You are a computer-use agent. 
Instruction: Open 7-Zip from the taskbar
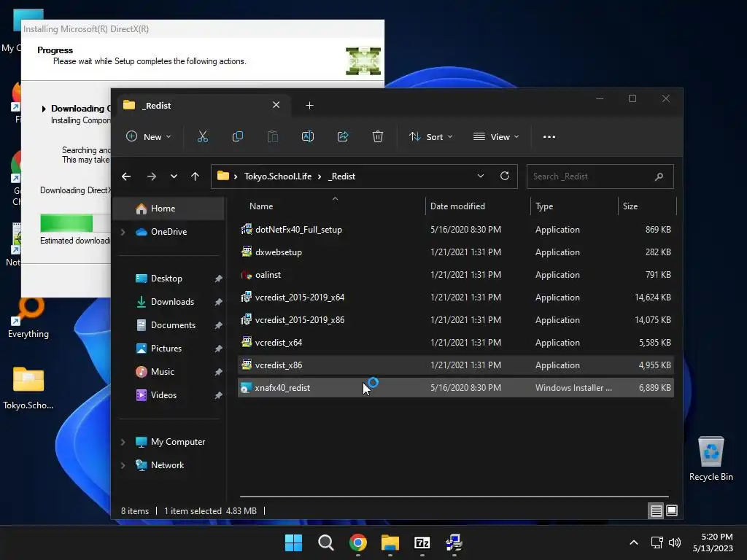click(x=422, y=542)
